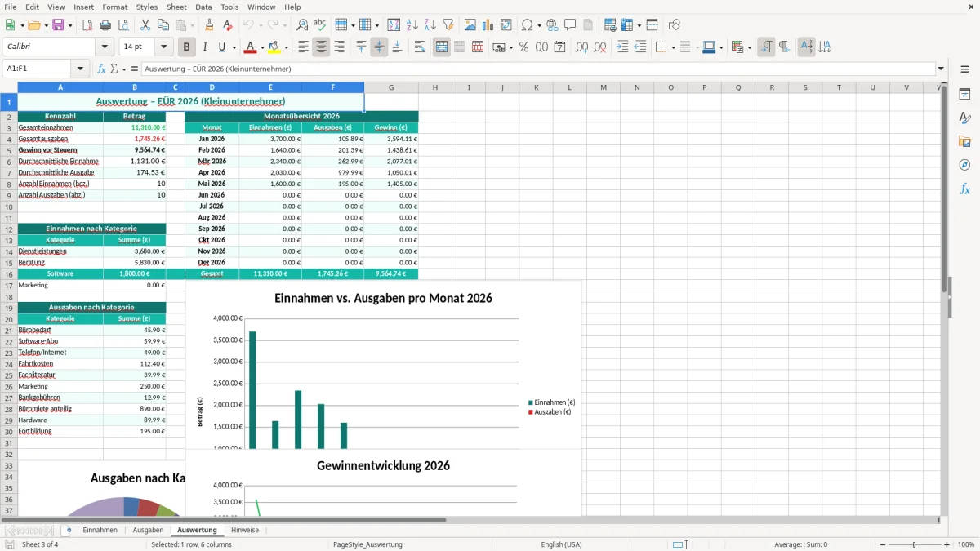Click the Clear Direct Formatting icon
980x551 pixels.
(228, 24)
